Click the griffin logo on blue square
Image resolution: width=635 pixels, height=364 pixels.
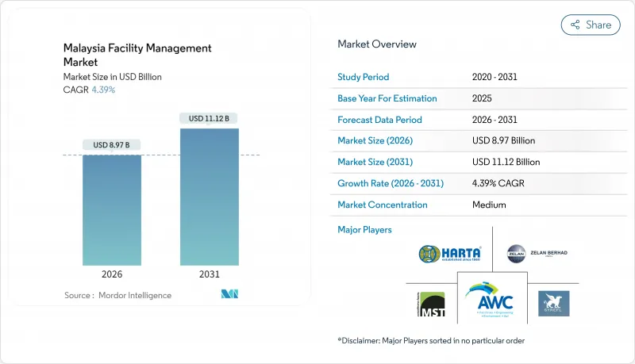(x=553, y=303)
